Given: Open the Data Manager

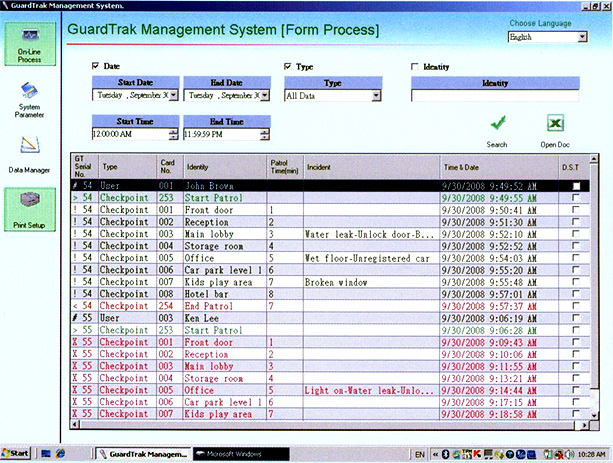Looking at the screenshot, I should [x=29, y=154].
